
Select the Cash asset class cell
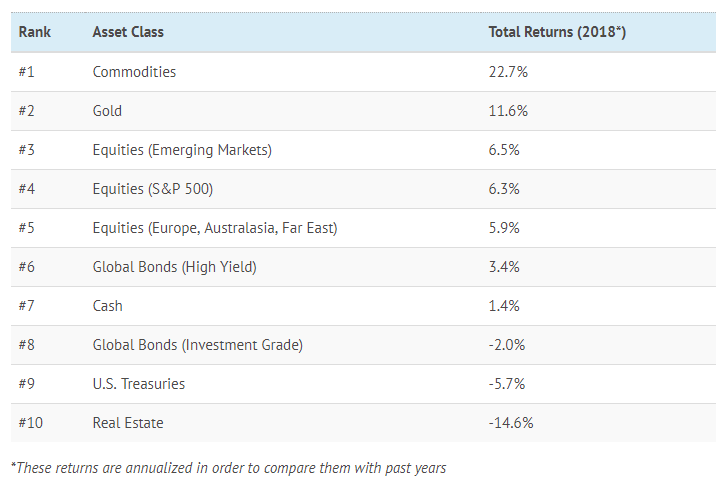click(x=108, y=306)
